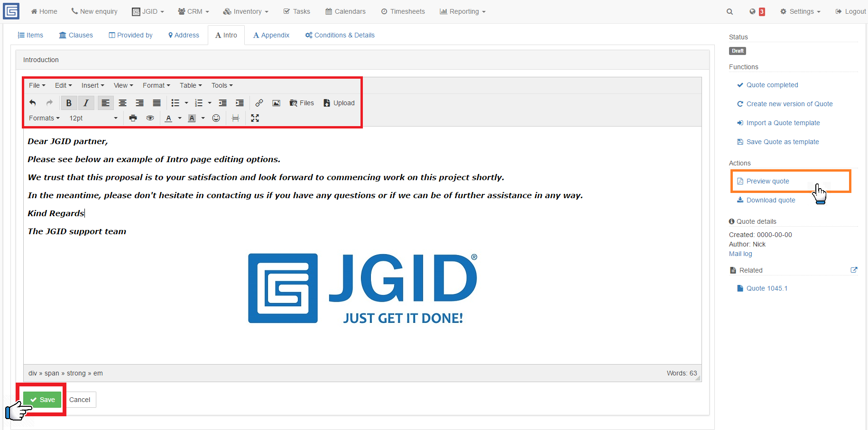Image resolution: width=868 pixels, height=430 pixels.
Task: Apply the text color
Action: pyautogui.click(x=168, y=118)
